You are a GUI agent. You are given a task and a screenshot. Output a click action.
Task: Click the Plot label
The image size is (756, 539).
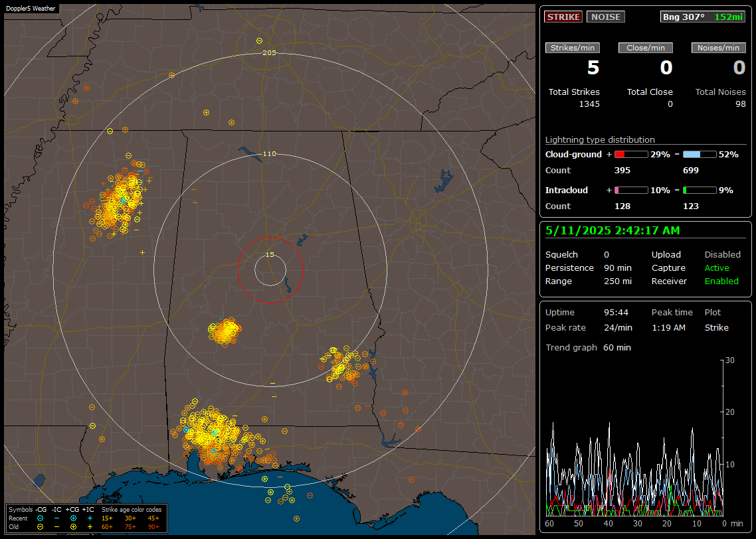point(713,313)
